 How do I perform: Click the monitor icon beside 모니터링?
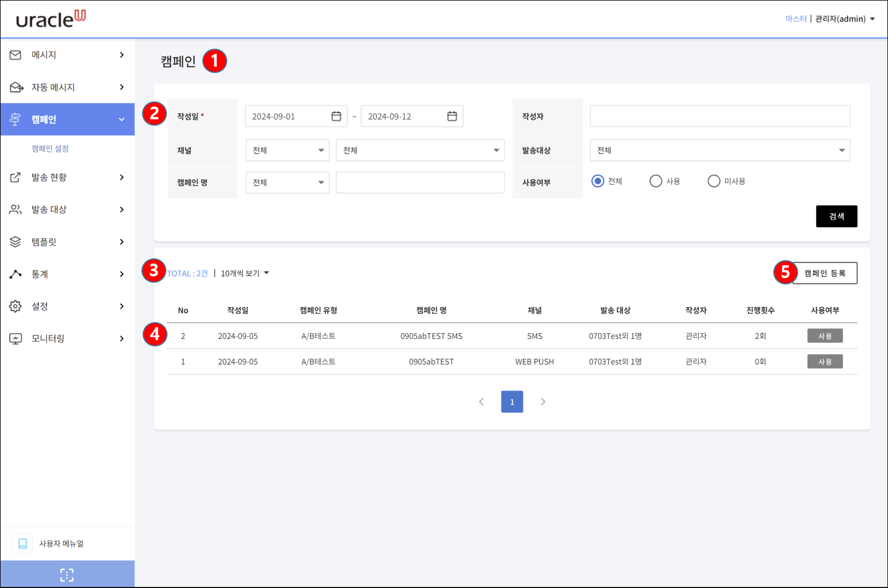click(x=16, y=338)
